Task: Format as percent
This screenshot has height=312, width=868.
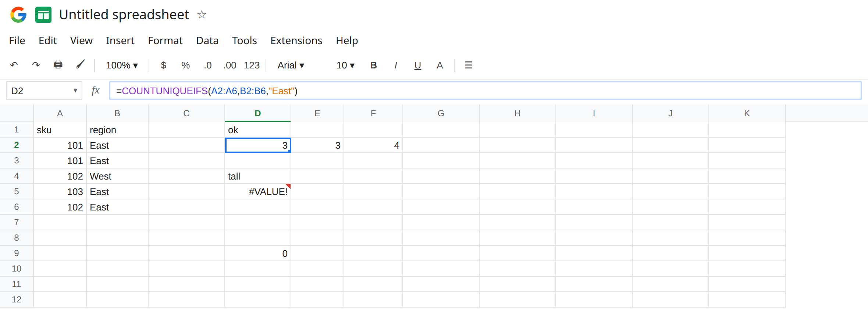Action: click(186, 65)
